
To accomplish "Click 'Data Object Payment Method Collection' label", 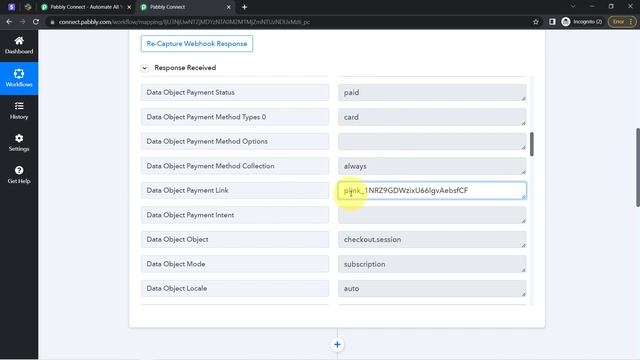I will (x=235, y=166).
